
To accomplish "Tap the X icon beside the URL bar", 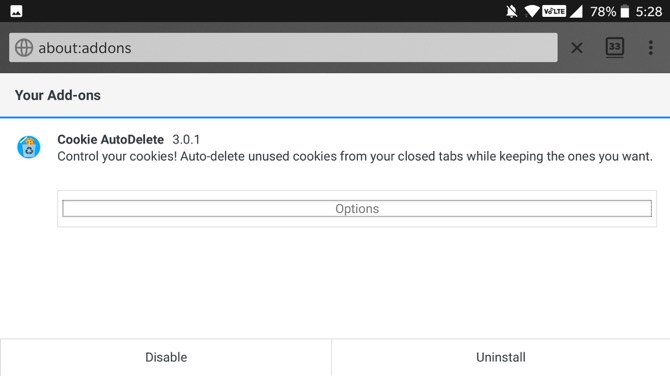I will (x=577, y=48).
